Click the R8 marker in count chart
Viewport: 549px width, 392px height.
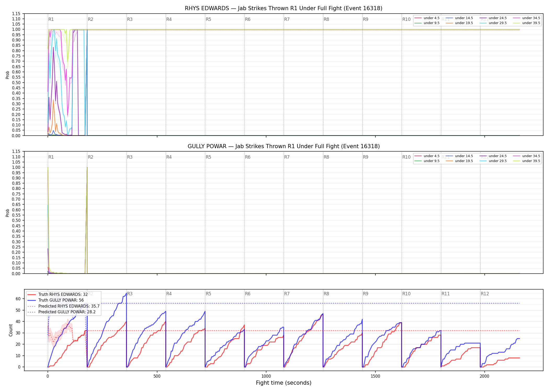(326, 294)
